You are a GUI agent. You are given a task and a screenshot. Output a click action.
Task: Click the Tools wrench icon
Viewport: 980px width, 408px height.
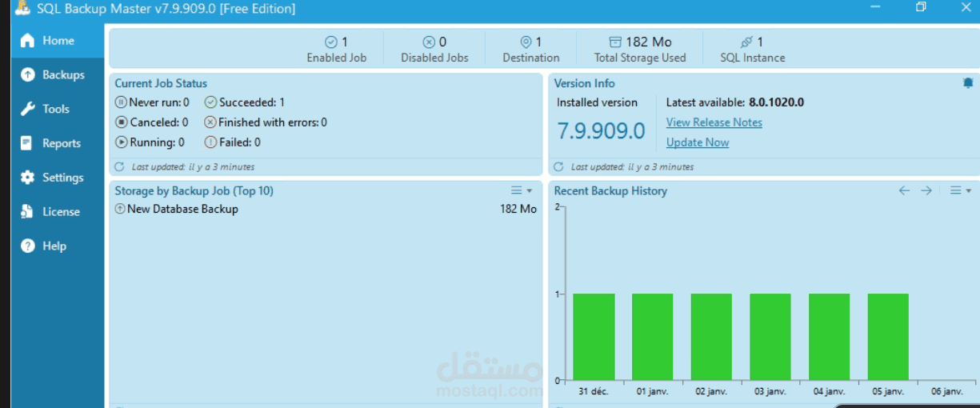[x=28, y=109]
